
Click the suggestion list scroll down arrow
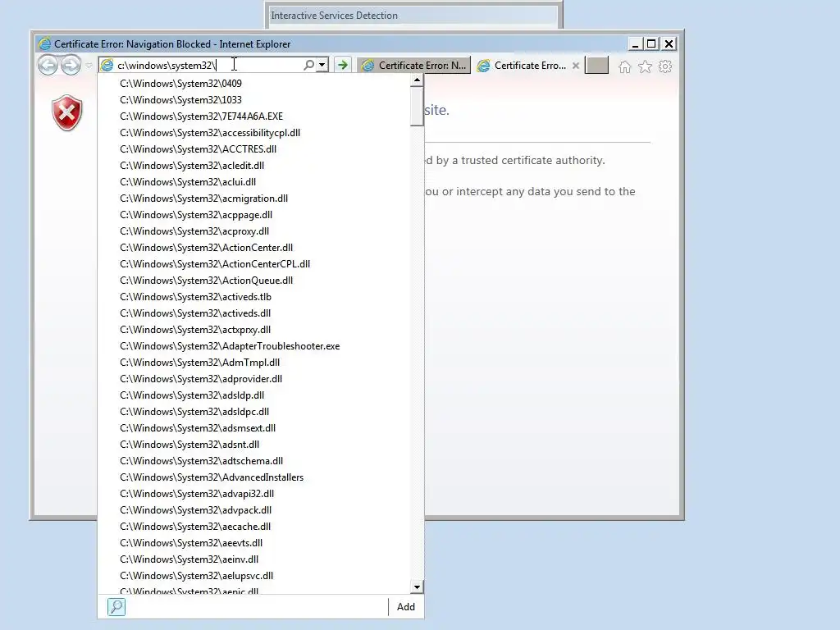click(x=417, y=587)
